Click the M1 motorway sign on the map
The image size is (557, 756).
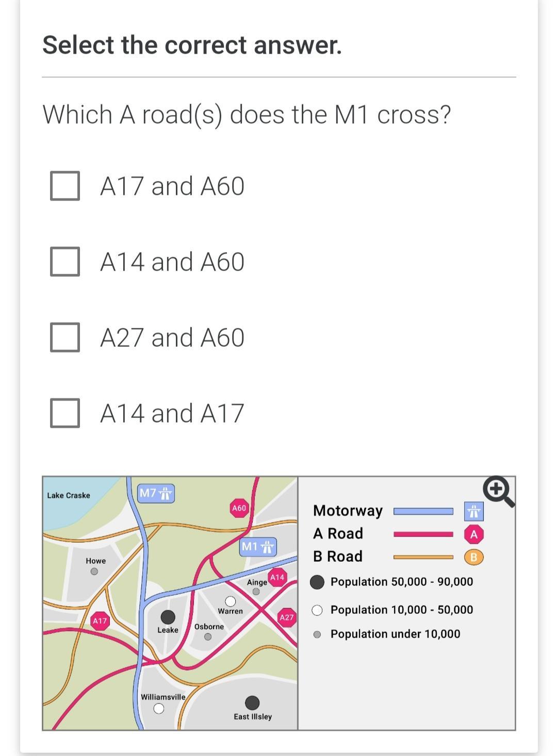pos(258,547)
